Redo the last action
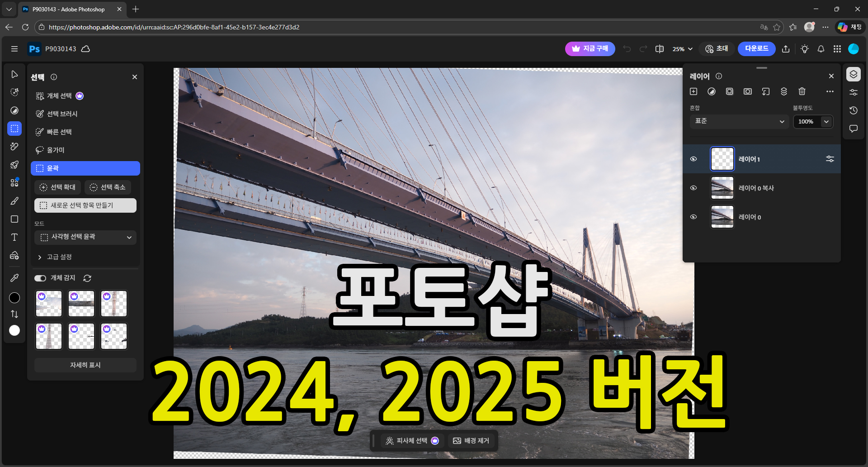 pos(643,49)
